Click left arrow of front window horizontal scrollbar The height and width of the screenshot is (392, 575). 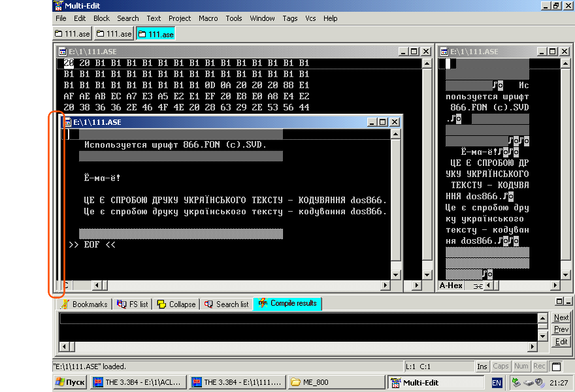(x=97, y=285)
